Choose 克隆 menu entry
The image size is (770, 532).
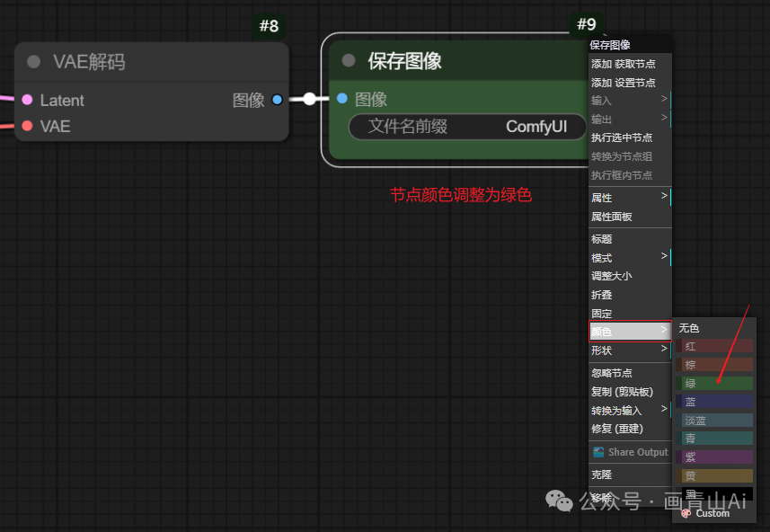click(630, 474)
